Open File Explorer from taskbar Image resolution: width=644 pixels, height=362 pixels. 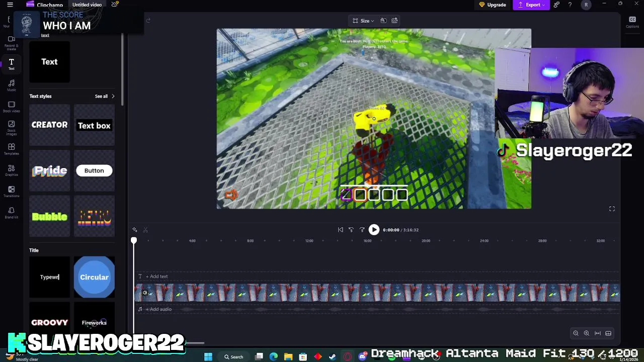(x=288, y=357)
